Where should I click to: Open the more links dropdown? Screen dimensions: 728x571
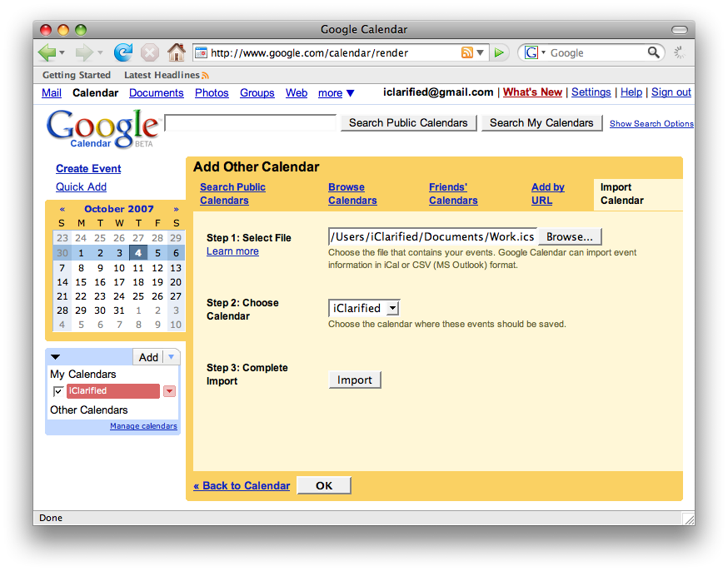337,93
